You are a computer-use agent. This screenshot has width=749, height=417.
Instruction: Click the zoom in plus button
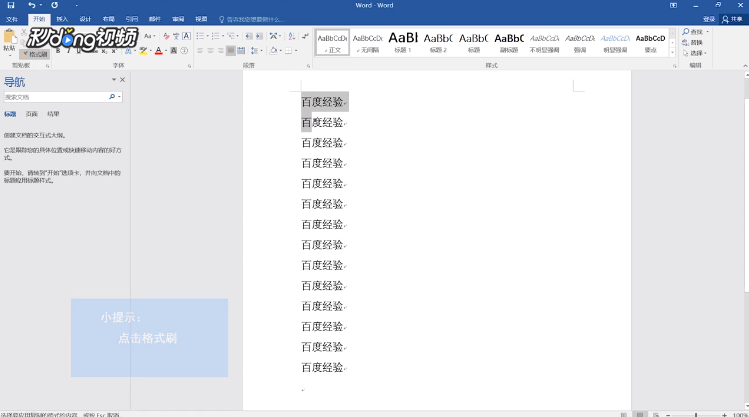click(x=724, y=415)
